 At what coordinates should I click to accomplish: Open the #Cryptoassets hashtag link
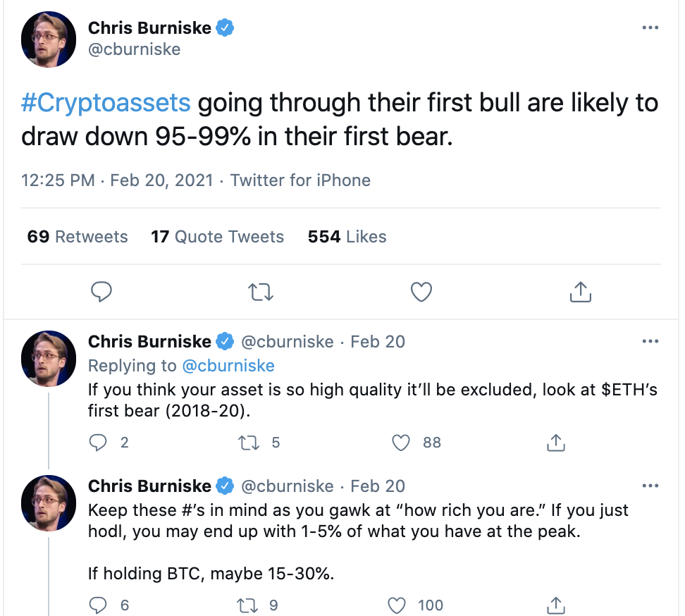pos(106,103)
